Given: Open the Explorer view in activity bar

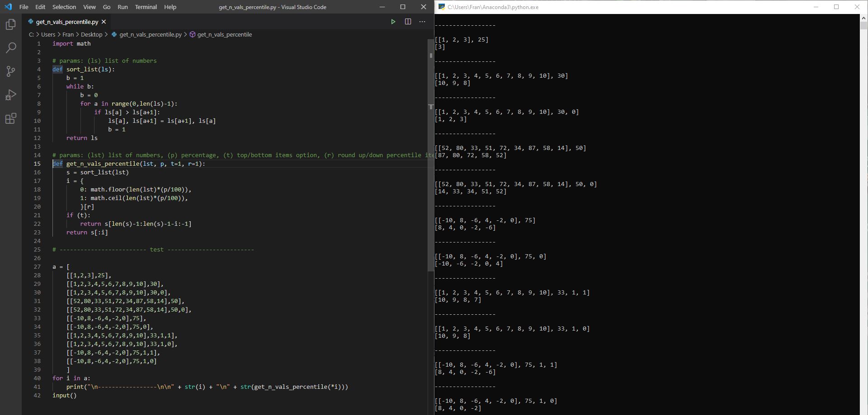Looking at the screenshot, I should coord(11,24).
